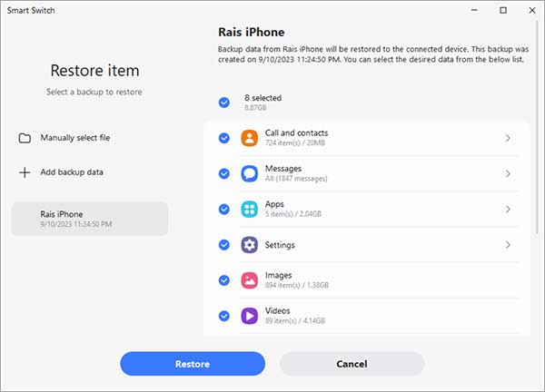Viewport: 545px width, 392px height.
Task: Choose Manually select file option
Action: point(75,138)
